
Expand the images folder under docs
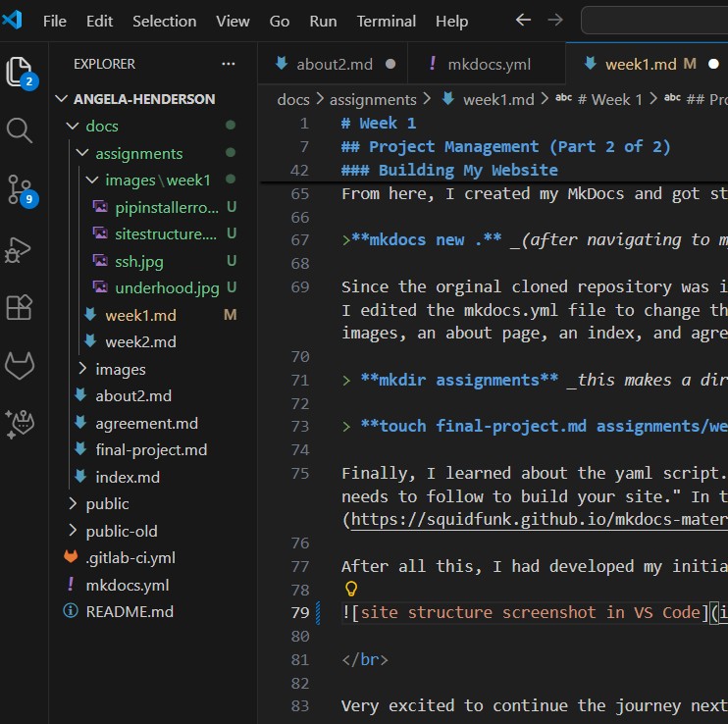(121, 370)
